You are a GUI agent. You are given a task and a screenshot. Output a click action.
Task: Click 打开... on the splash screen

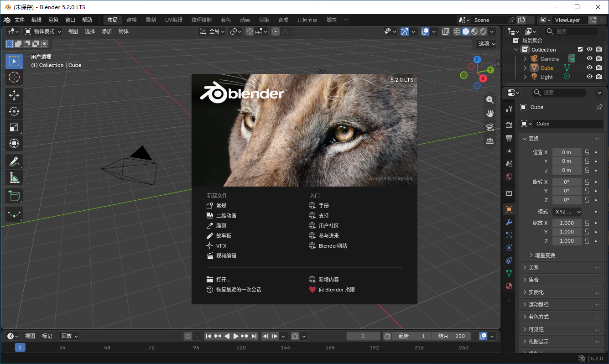point(219,280)
